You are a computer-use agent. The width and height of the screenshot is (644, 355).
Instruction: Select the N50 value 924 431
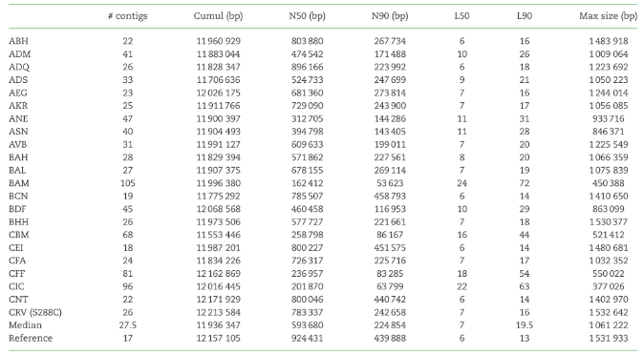coord(308,338)
